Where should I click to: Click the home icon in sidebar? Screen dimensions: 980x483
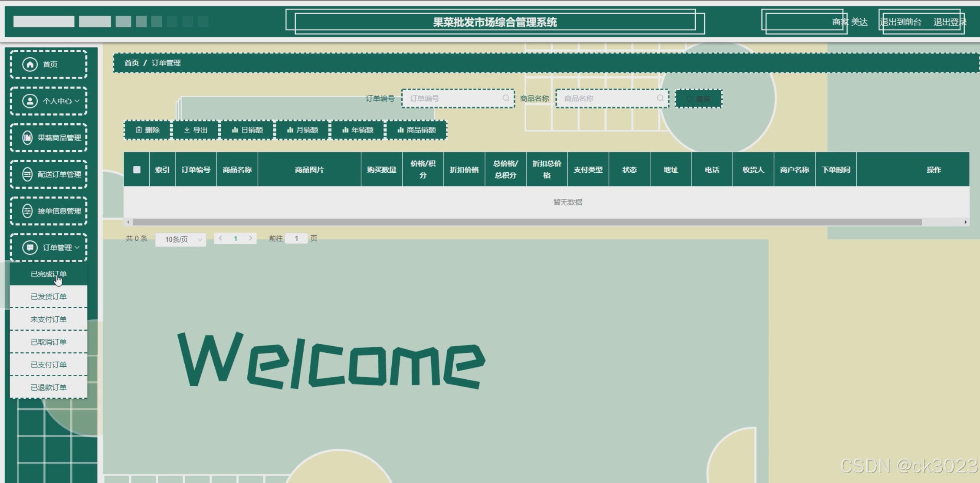(29, 65)
